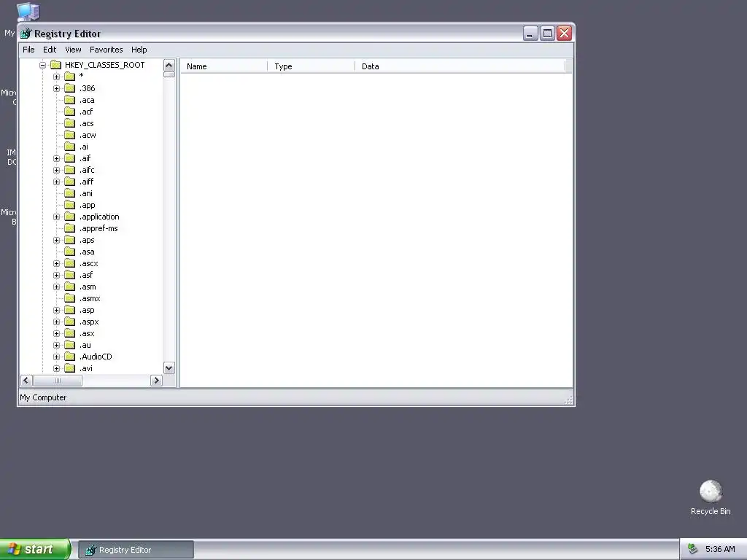Expand the .application key node
This screenshot has width=747, height=560.
[56, 217]
